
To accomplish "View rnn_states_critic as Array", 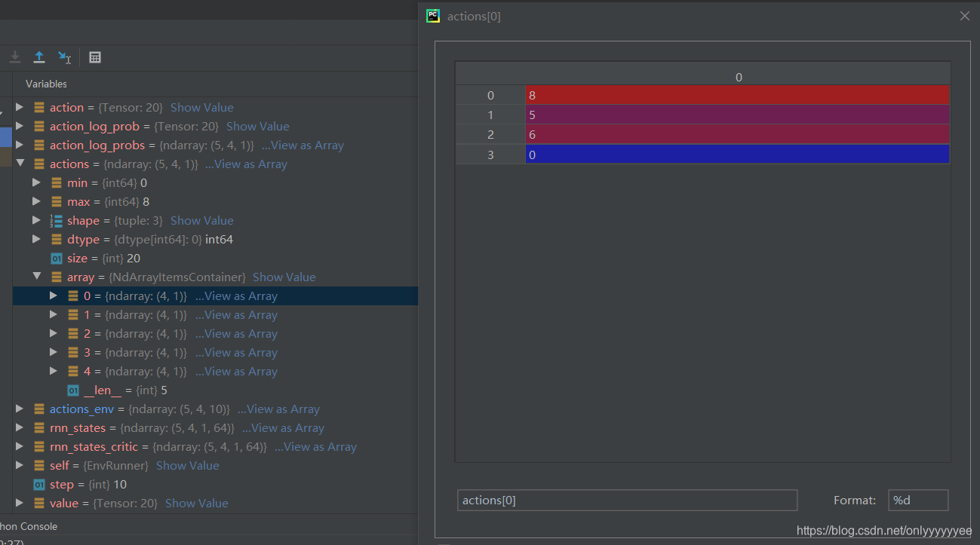I will [x=315, y=447].
